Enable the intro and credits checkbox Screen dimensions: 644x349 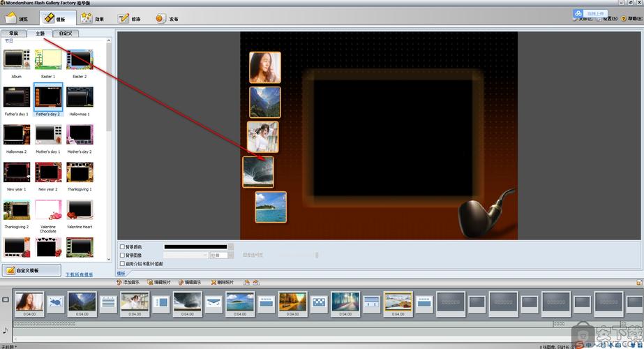[x=122, y=264]
